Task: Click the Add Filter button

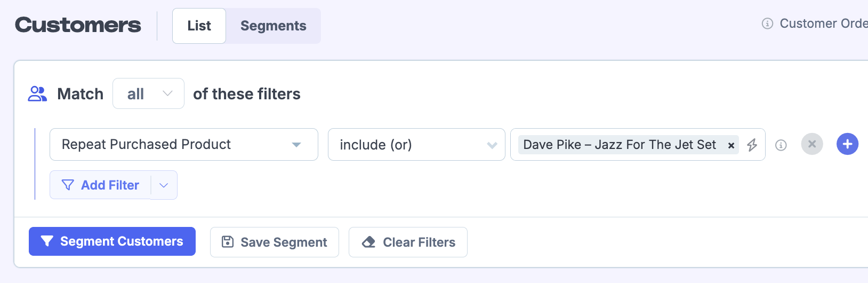Action: point(100,185)
